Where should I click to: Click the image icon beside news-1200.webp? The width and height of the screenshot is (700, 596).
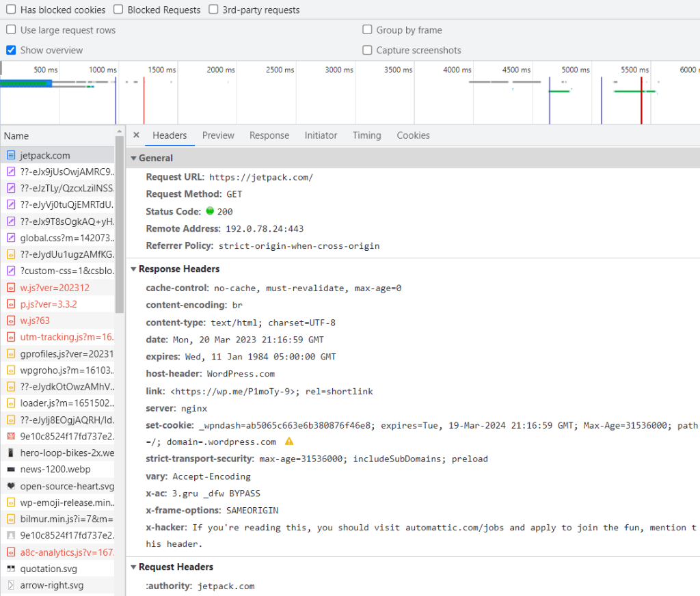[x=11, y=470]
